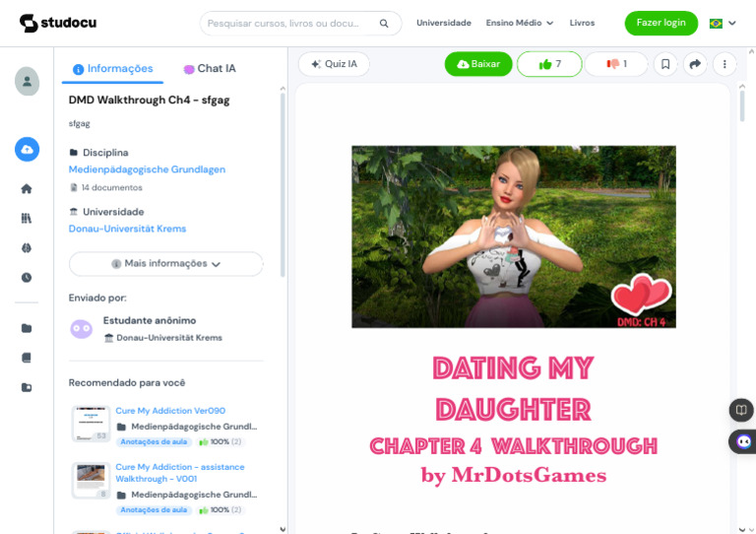
Task: Share the document with arrow icon
Action: pyautogui.click(x=695, y=64)
